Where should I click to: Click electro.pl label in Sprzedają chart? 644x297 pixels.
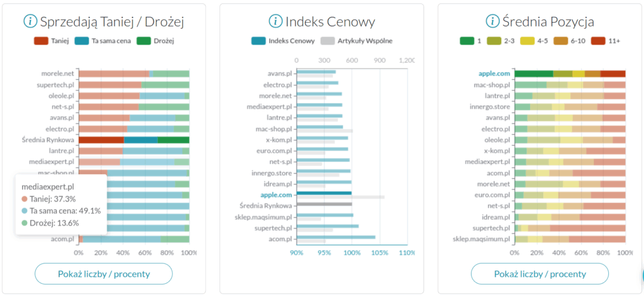[x=61, y=129]
